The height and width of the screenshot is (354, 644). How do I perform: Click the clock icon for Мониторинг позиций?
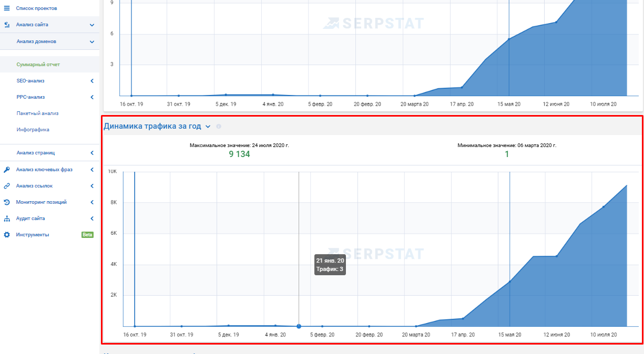tap(7, 202)
